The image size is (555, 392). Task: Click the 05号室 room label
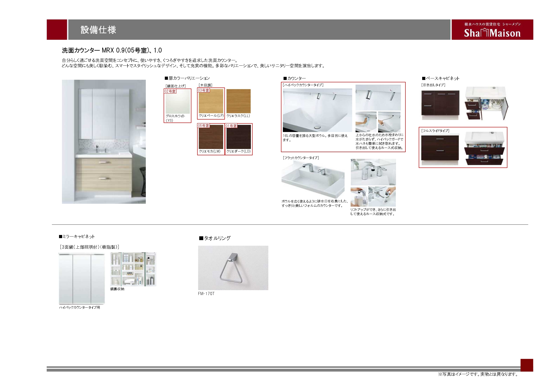[203, 126]
